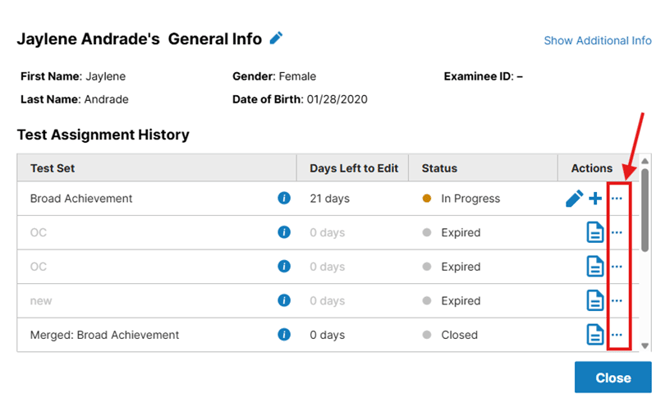
Task: Click info icon for Broad Achievement row
Action: click(x=284, y=198)
